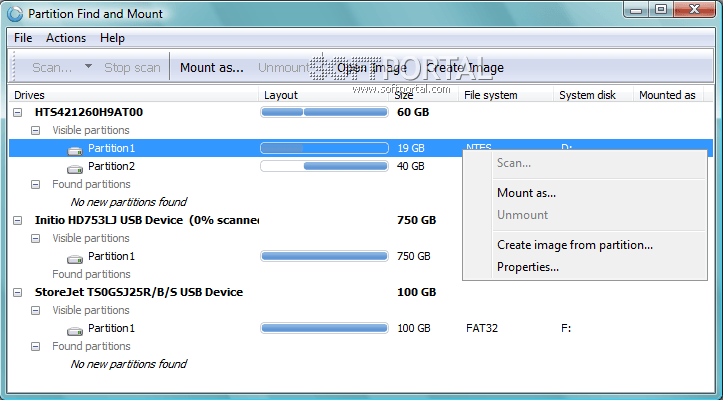Click Found partitions label under Initio HD753LJ
The image size is (723, 400).
[91, 274]
